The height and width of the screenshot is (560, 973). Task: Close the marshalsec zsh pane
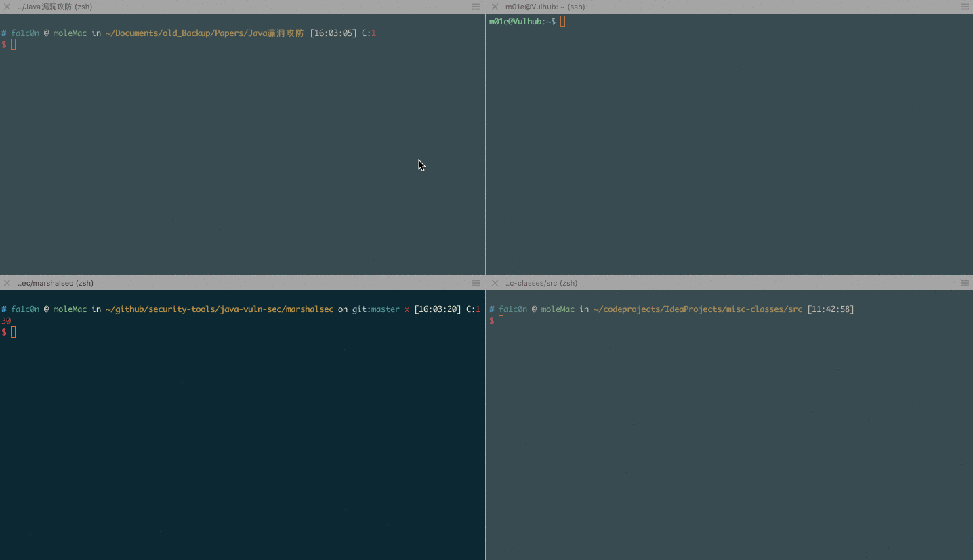pos(7,283)
